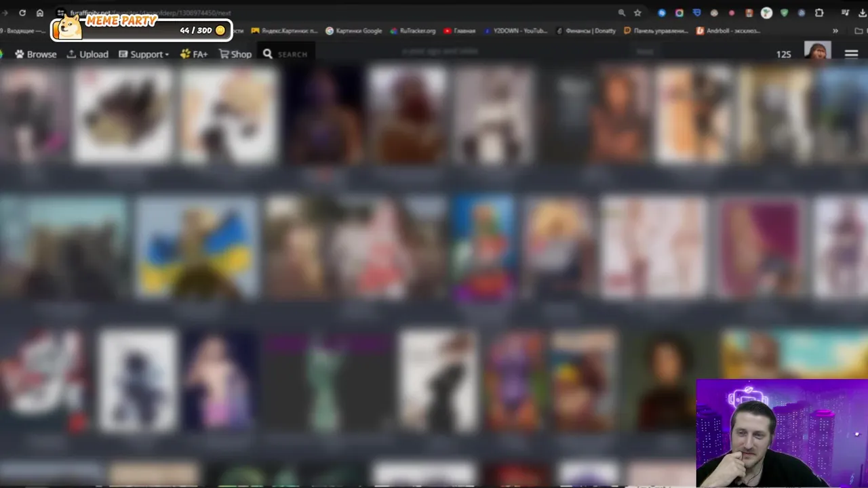Open the Финансы | Donatty bookmark
868x488 pixels.
point(585,30)
